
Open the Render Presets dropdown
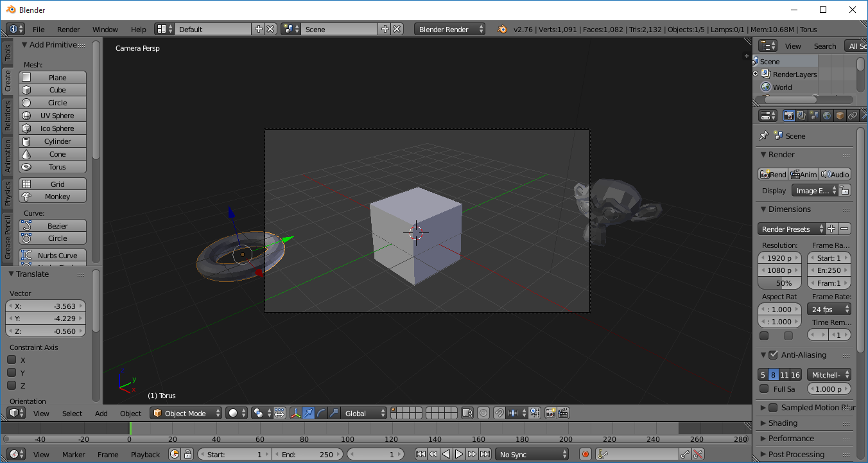791,229
